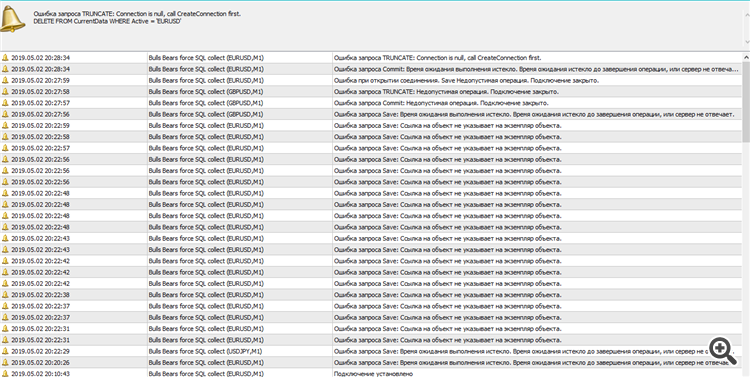Select row 'Ошибка при открытии соединения'
This screenshot has width=750, height=377.
[371, 80]
